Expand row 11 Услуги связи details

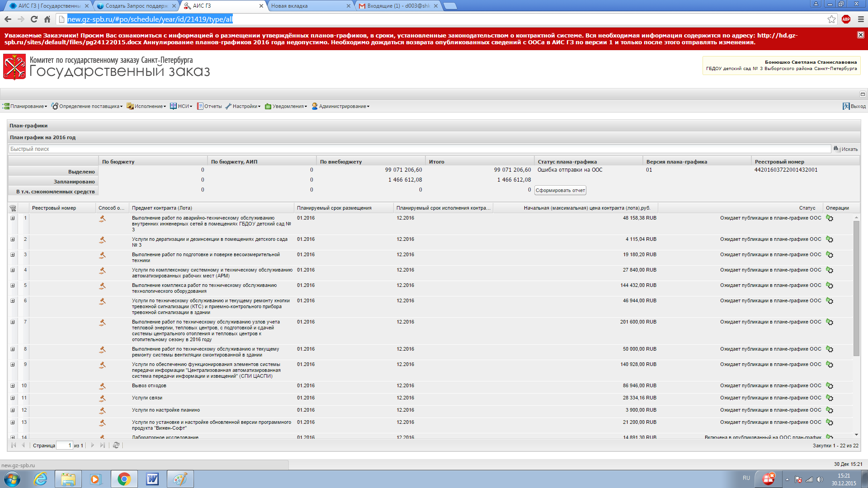(13, 398)
